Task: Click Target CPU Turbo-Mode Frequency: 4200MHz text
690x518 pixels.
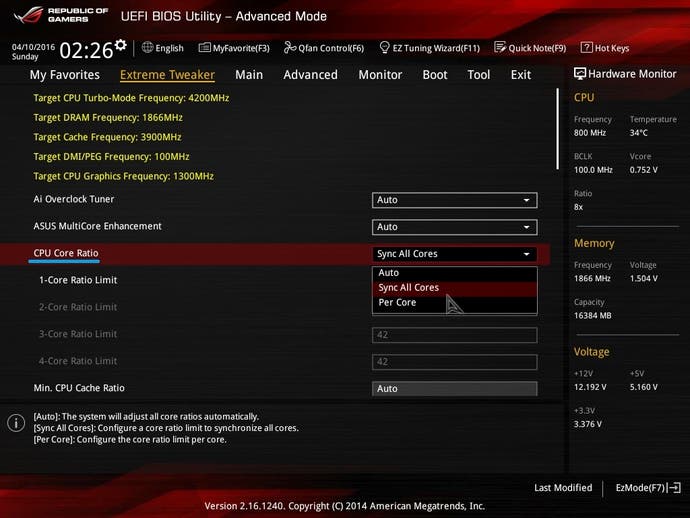Action: pyautogui.click(x=131, y=98)
